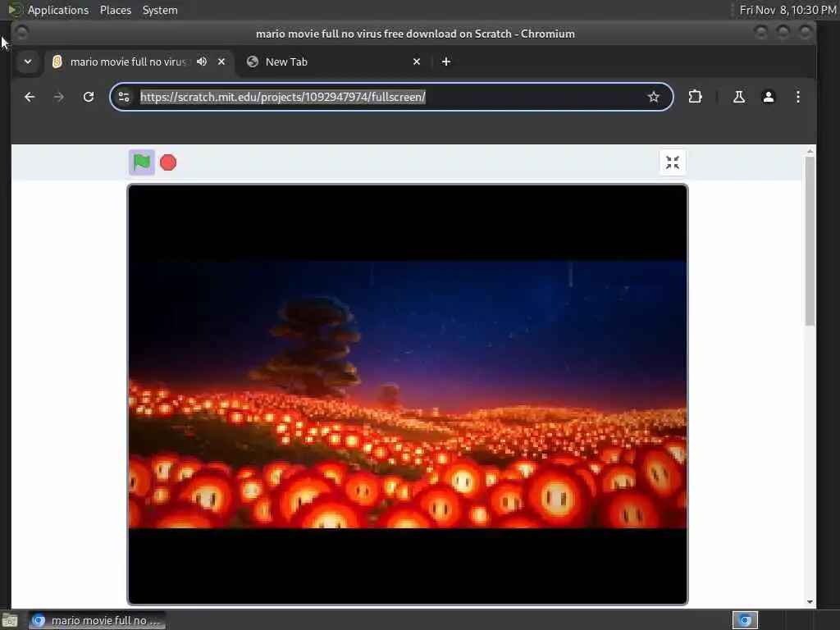The image size is (840, 630).
Task: Click the scrollbar up arrow
Action: pyautogui.click(x=810, y=152)
